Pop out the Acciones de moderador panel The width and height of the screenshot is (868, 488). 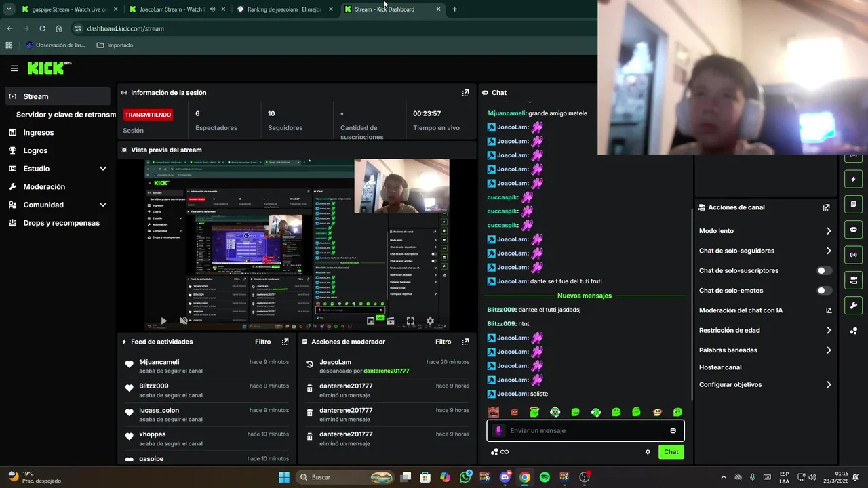pyautogui.click(x=465, y=342)
